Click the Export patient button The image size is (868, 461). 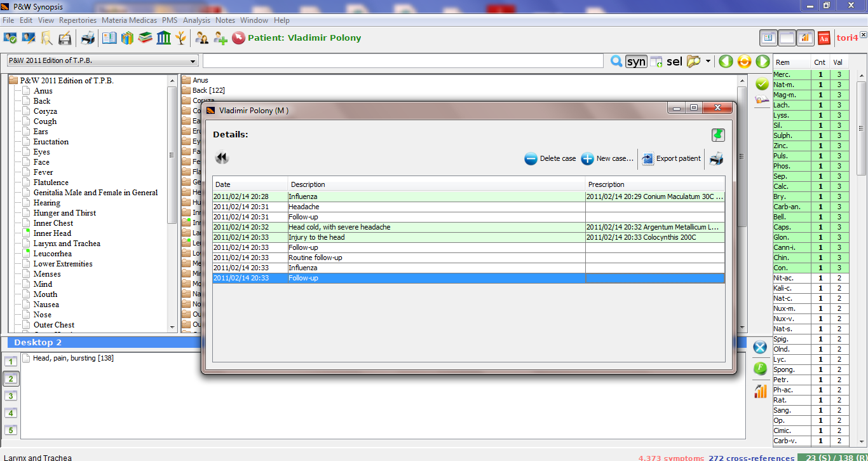coord(671,159)
